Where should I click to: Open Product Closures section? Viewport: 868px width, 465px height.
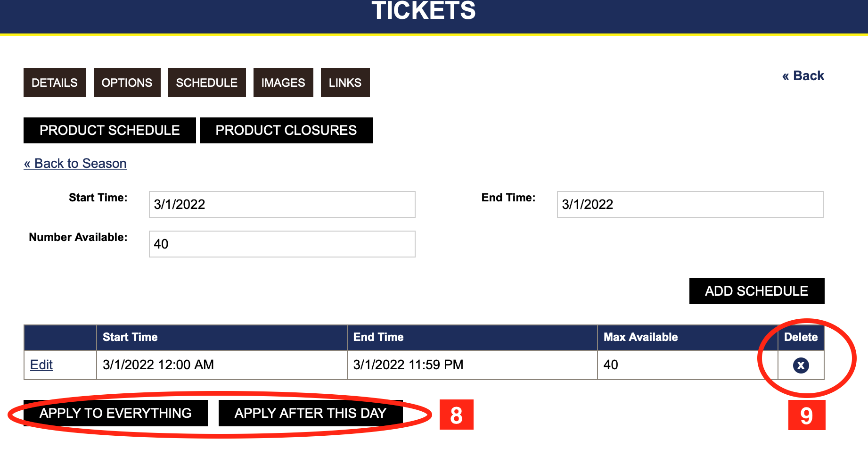click(x=286, y=130)
